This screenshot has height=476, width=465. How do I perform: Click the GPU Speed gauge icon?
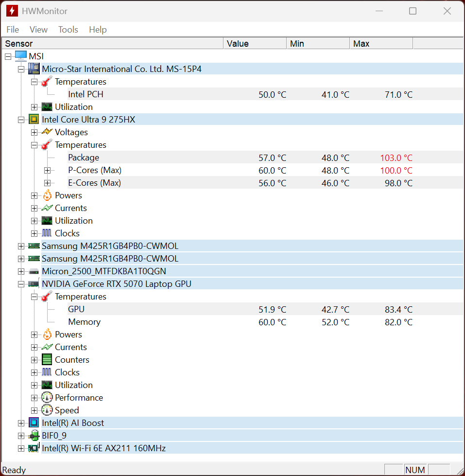click(47, 410)
